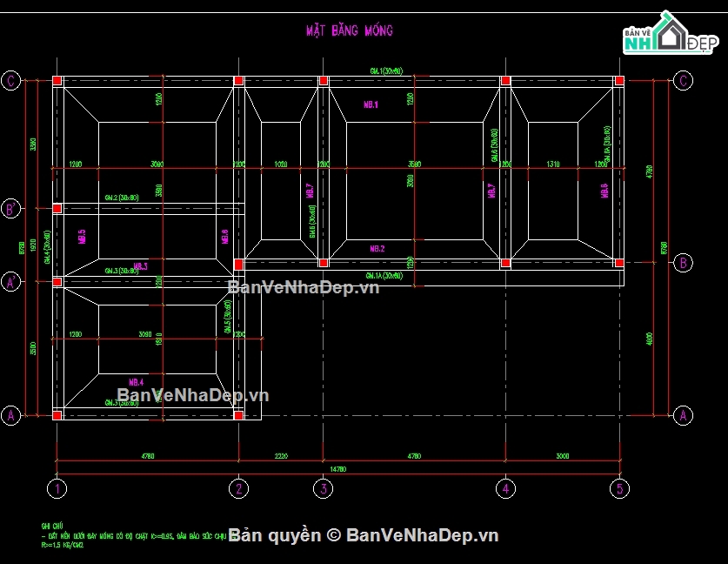
Task: Click the MB.8 footing label
Action: tap(604, 191)
